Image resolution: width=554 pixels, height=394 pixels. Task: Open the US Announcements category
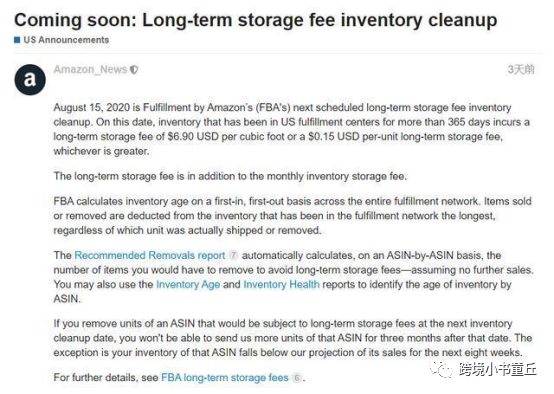[x=66, y=40]
